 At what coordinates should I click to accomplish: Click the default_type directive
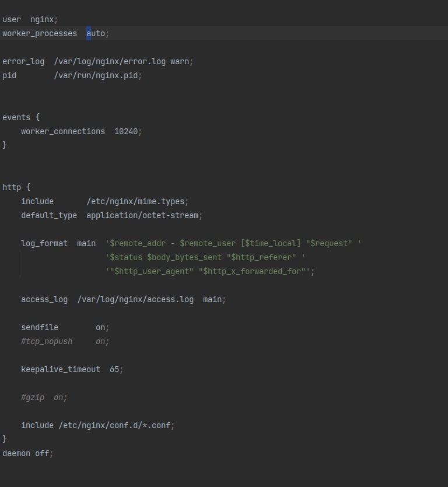[49, 216]
